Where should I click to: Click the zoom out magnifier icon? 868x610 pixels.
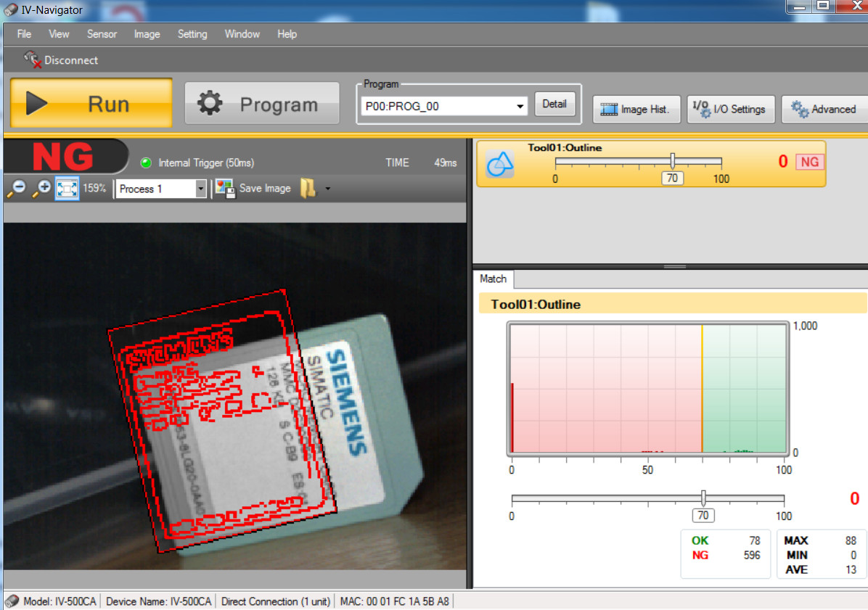[x=17, y=189]
